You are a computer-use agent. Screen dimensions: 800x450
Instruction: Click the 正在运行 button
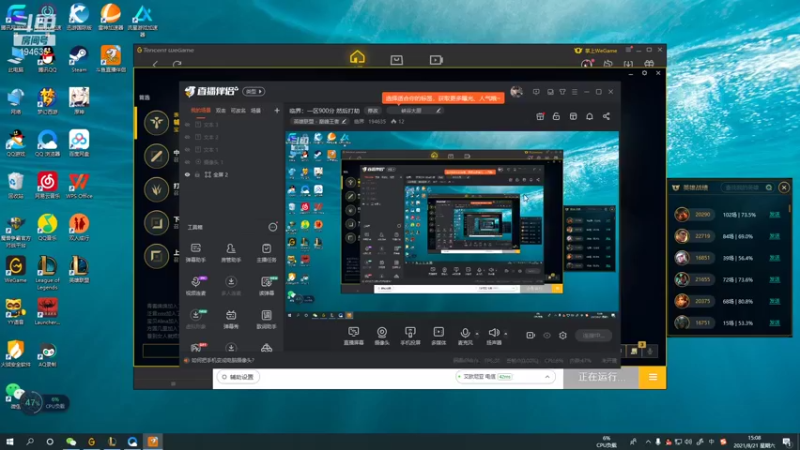click(x=601, y=377)
